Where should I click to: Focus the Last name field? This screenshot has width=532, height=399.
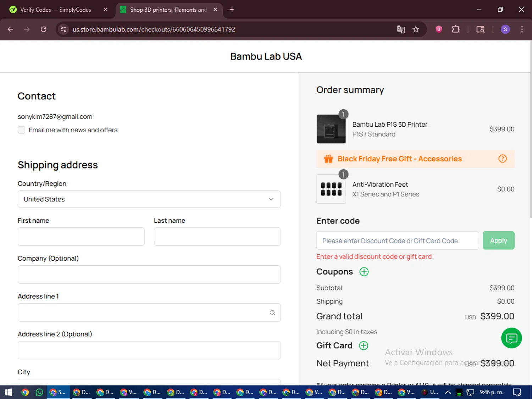pos(217,237)
